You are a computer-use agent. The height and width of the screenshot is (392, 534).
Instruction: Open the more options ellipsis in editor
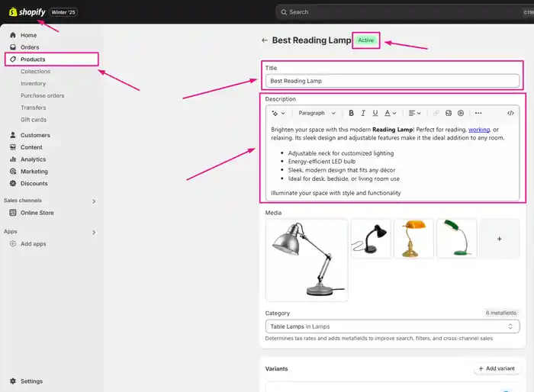point(478,113)
